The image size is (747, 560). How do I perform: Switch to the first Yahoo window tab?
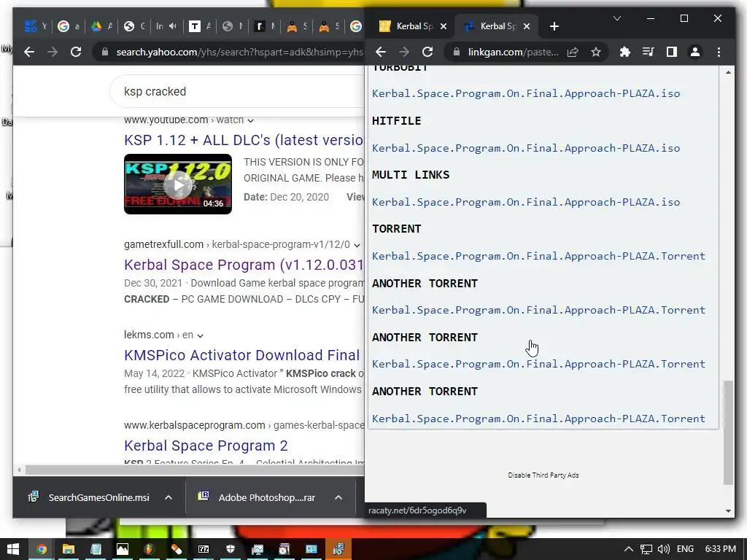point(35,26)
